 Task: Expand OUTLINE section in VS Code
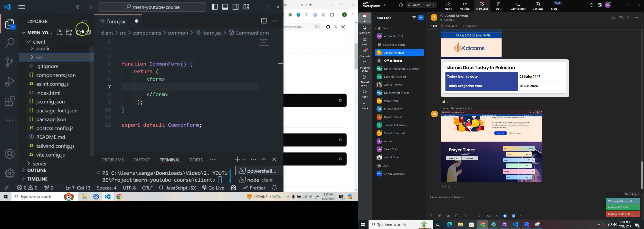coord(23,170)
